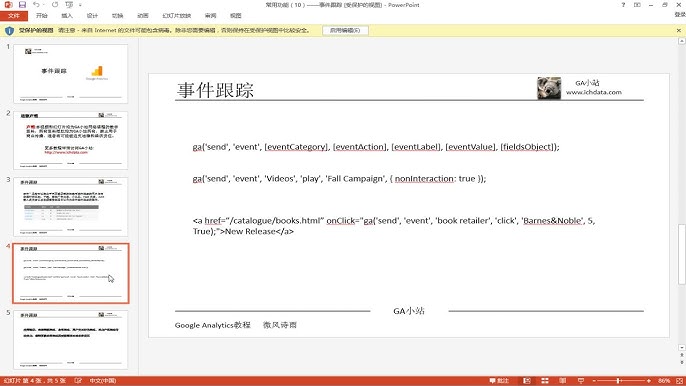Switch to Slide Sorter view icon

click(545, 381)
